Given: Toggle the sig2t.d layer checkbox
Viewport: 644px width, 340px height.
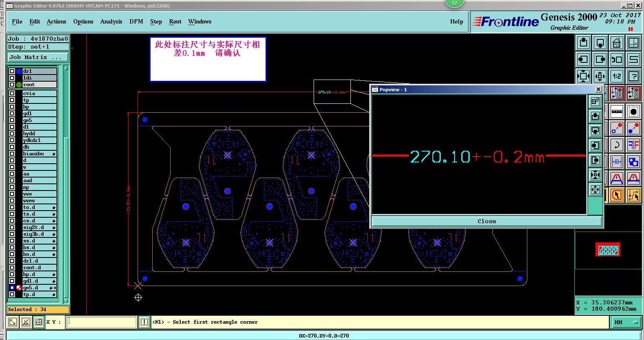Looking at the screenshot, I should [x=12, y=227].
